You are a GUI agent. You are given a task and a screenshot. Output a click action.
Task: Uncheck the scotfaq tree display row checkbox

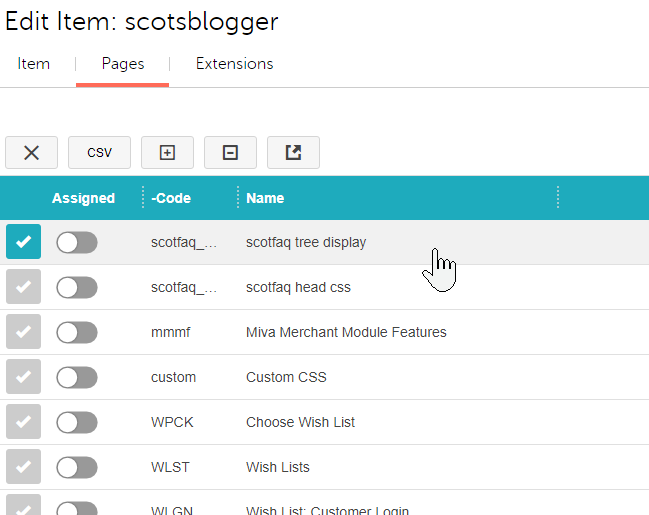click(x=23, y=242)
